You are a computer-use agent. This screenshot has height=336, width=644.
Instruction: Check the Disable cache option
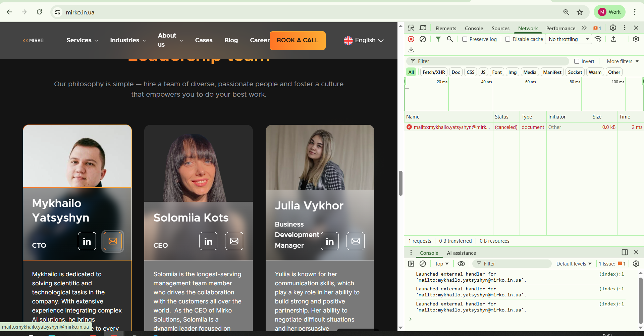[508, 39]
